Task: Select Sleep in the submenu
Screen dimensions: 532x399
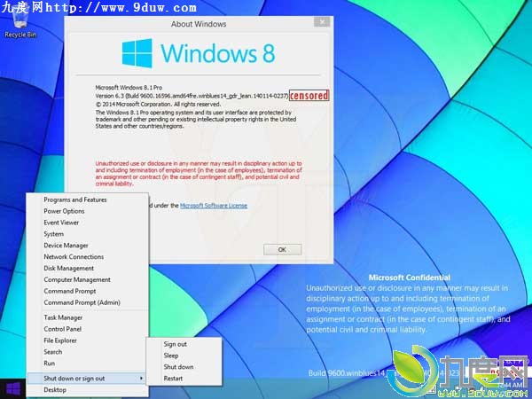Action: click(184, 356)
